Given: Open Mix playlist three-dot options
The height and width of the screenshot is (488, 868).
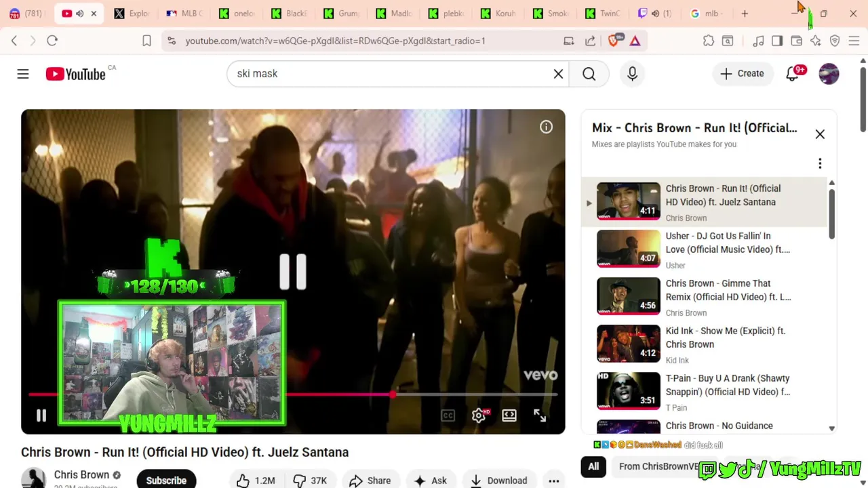Looking at the screenshot, I should [820, 163].
